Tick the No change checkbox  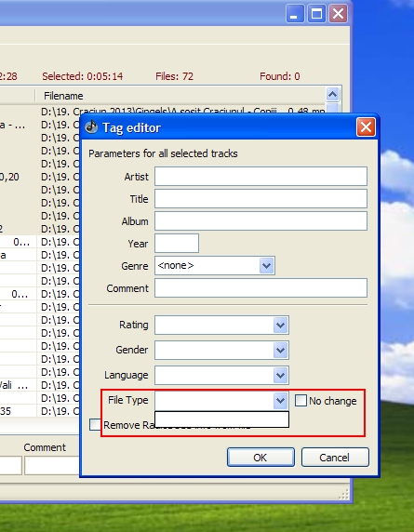click(x=300, y=401)
